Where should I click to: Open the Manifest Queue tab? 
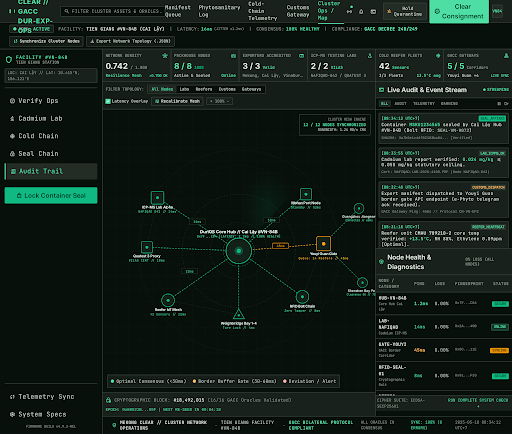click(178, 11)
